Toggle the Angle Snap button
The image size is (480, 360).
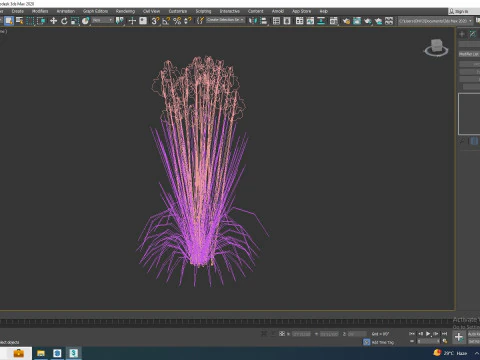point(166,21)
